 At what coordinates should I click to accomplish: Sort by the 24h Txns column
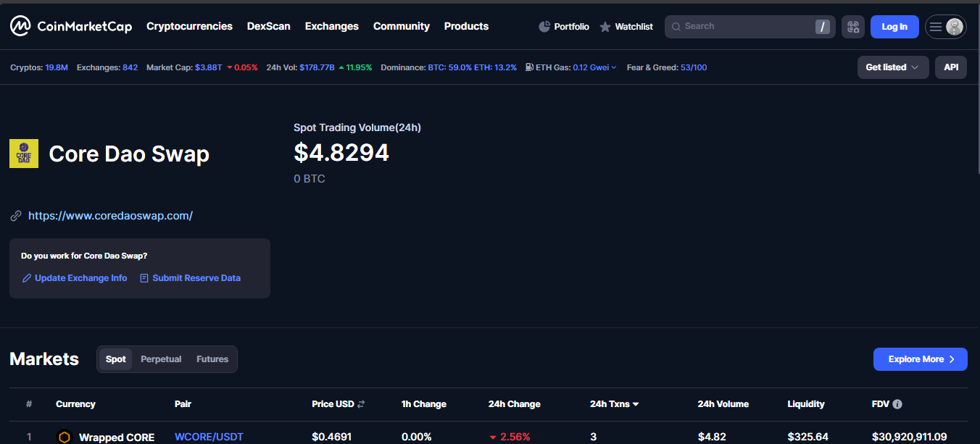tap(614, 404)
